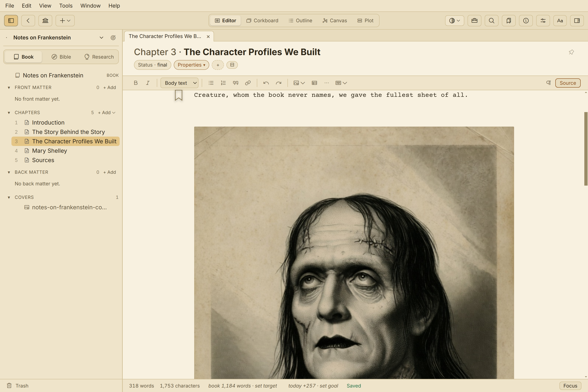Toggle bold formatting
Screen dimensions: 588x392
[x=136, y=83]
